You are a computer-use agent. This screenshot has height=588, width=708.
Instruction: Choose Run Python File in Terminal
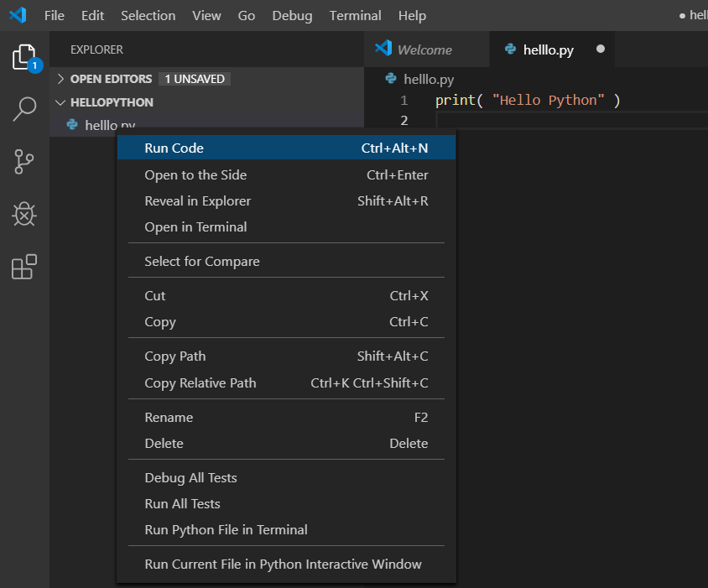tap(286, 529)
